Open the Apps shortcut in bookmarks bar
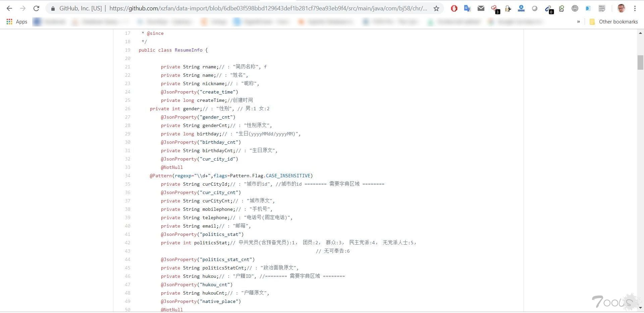This screenshot has height=313, width=644. tap(17, 22)
